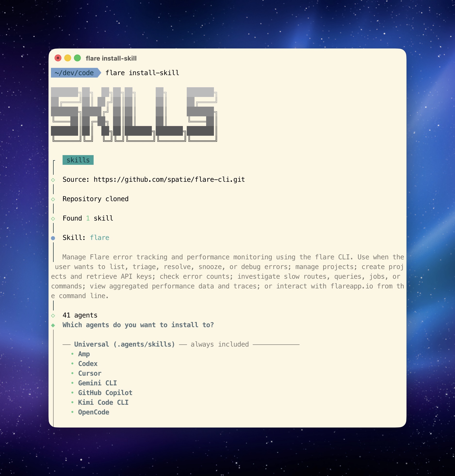Click the diamond marker beside the Source line
This screenshot has width=455, height=476.
[x=53, y=180]
